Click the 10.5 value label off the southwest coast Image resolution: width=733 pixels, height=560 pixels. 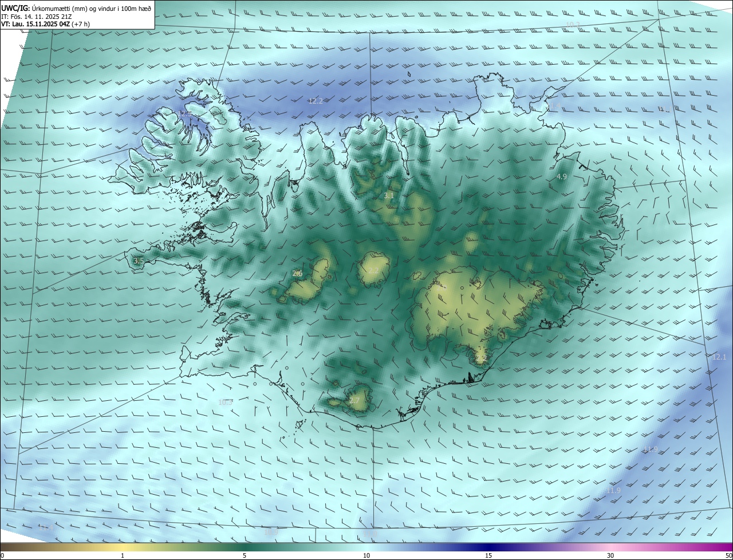tap(226, 402)
